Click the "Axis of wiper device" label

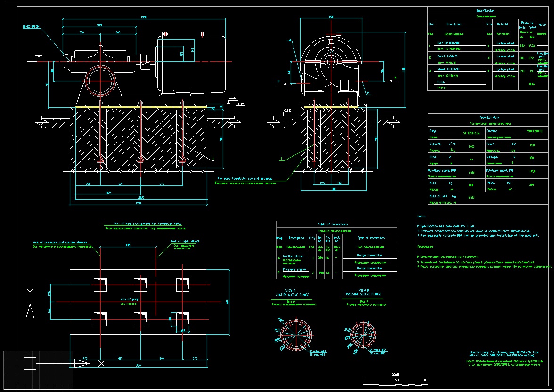point(185,241)
